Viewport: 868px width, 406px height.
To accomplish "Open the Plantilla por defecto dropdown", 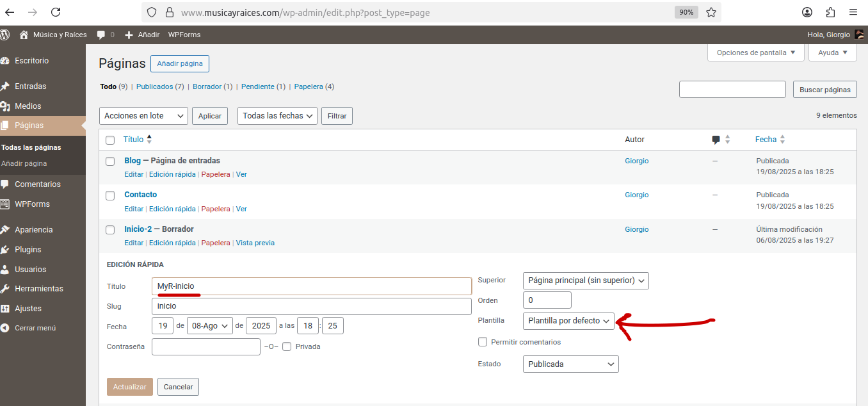I will coord(568,321).
